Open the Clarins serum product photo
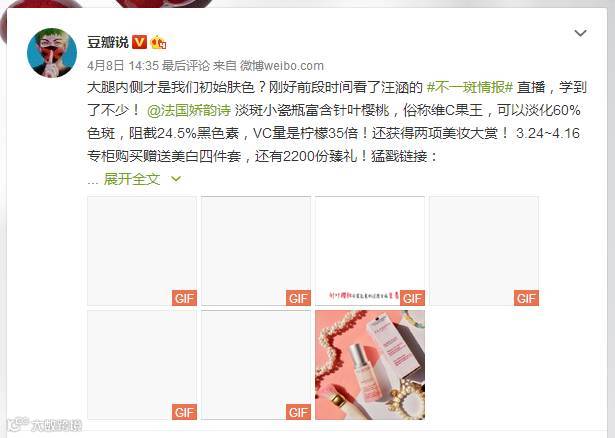Viewport: 615px width, 438px height. [370, 365]
